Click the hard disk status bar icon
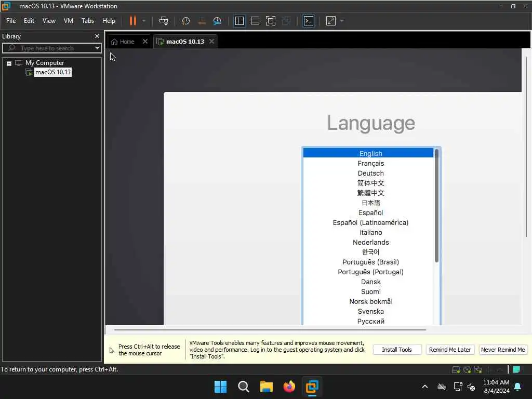The height and width of the screenshot is (399, 532). point(456,369)
